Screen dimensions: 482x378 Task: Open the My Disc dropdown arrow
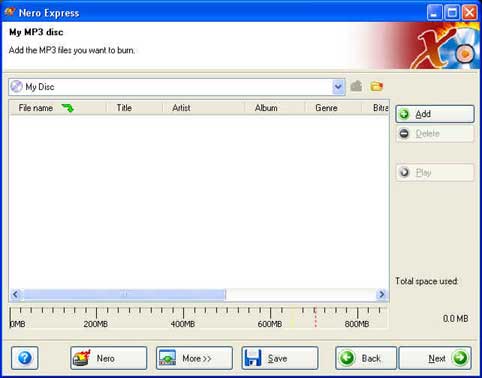point(338,87)
